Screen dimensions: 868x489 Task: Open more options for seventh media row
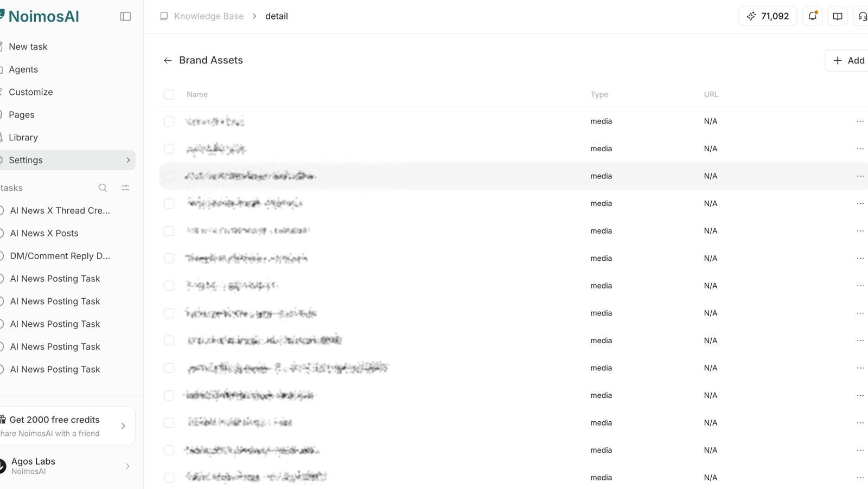[860, 286]
